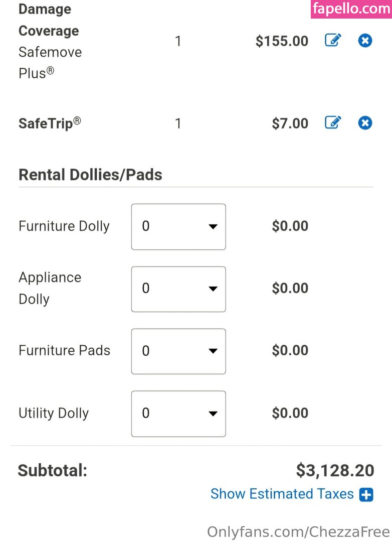The height and width of the screenshot is (542, 392).
Task: Click the Furniture Dolly $0.00 price
Action: click(290, 226)
